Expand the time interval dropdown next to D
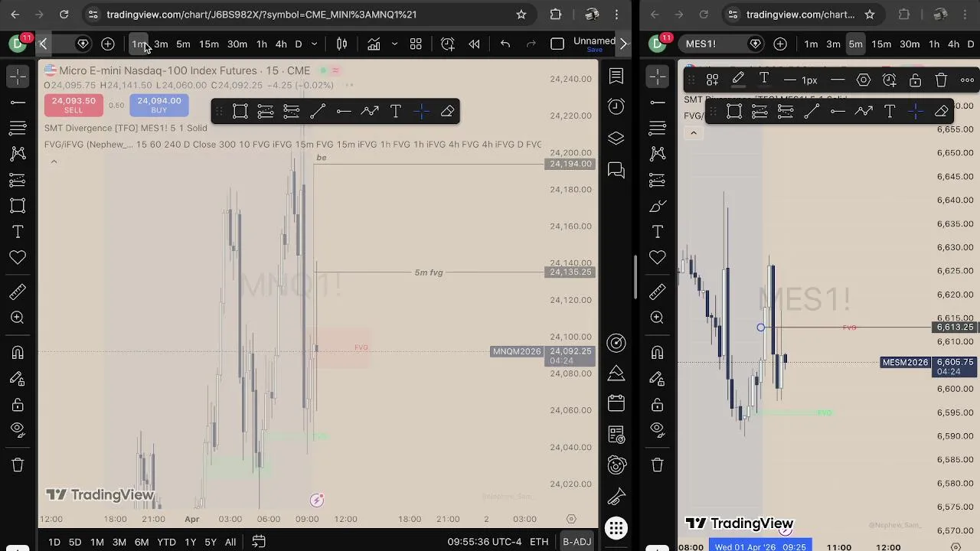 [x=314, y=44]
